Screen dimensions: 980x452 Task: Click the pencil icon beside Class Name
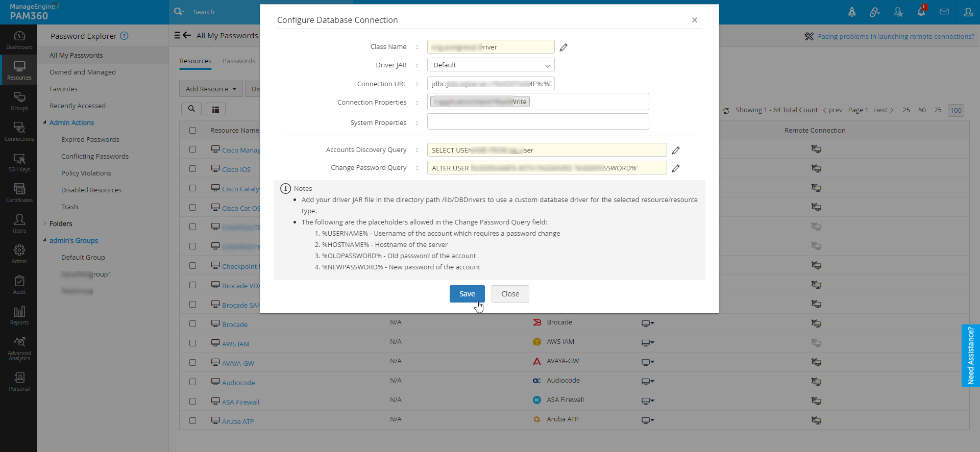coord(563,47)
